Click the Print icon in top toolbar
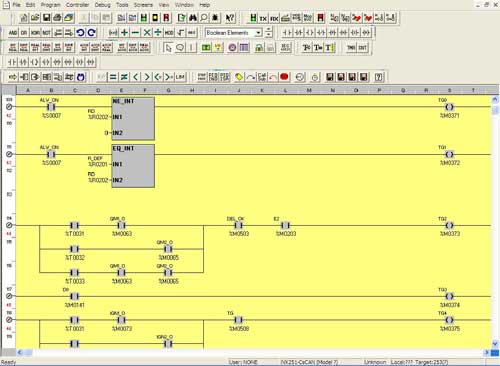 click(57, 18)
